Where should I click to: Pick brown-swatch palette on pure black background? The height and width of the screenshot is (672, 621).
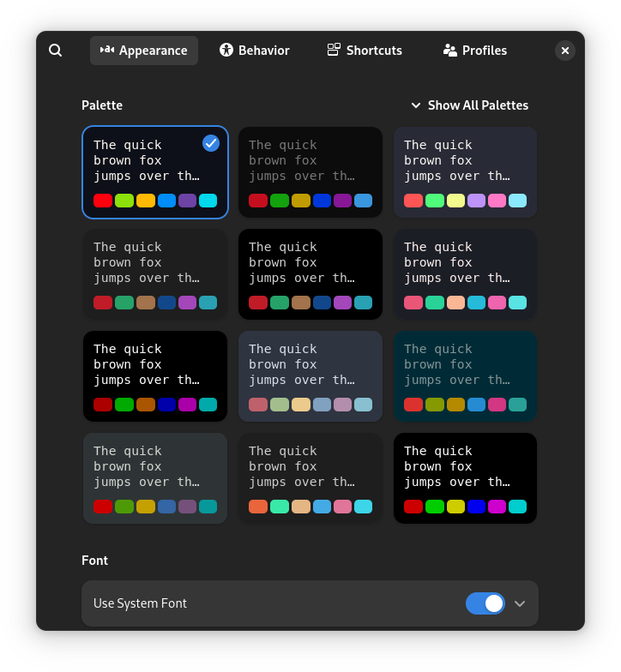tap(310, 274)
